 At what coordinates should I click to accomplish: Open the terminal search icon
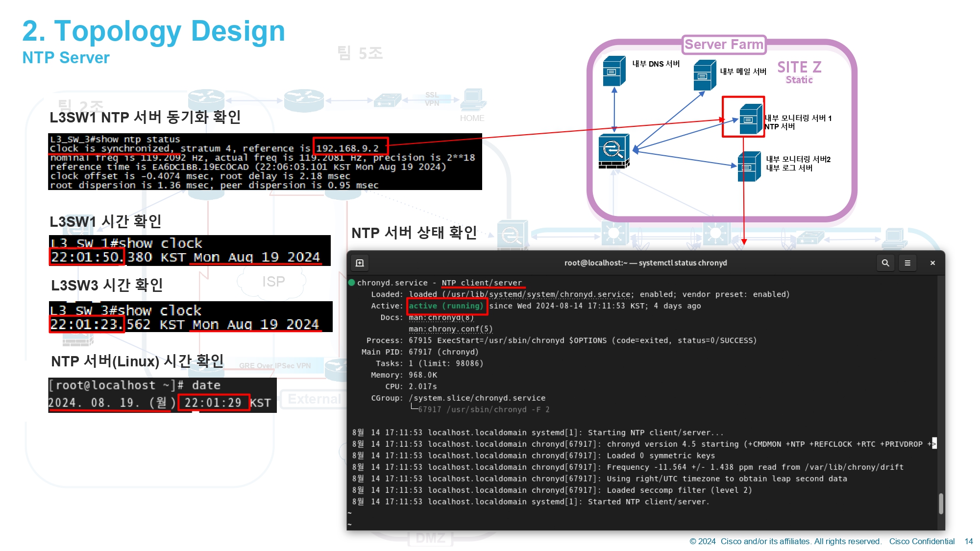pyautogui.click(x=885, y=263)
